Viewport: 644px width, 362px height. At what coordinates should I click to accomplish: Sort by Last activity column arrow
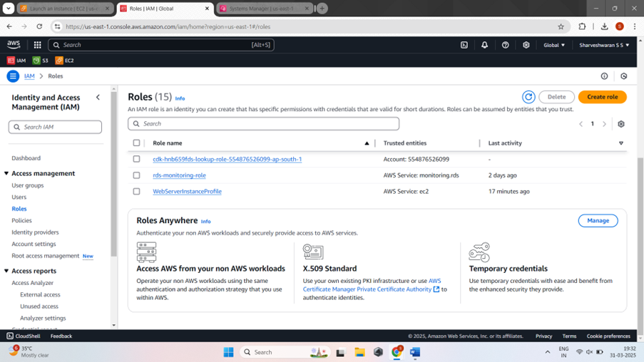621,143
